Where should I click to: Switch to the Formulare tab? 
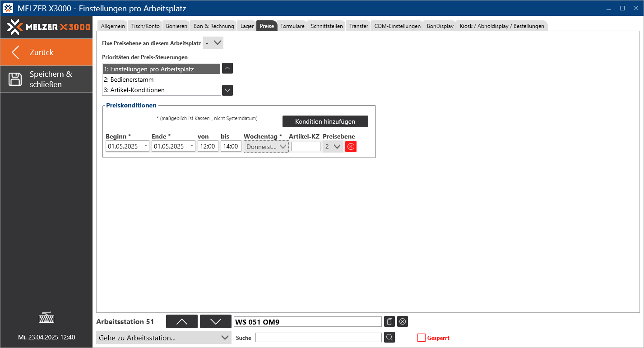point(292,26)
